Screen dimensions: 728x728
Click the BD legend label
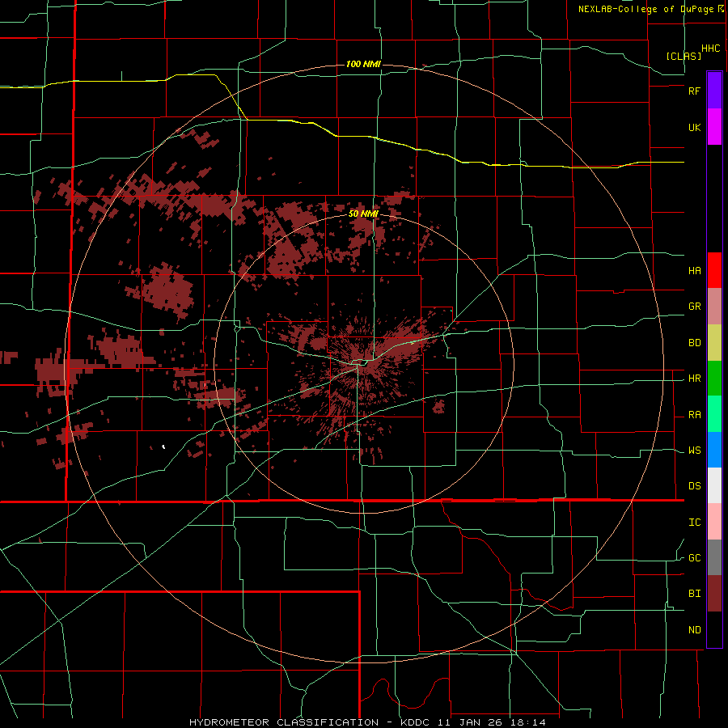tap(694, 343)
